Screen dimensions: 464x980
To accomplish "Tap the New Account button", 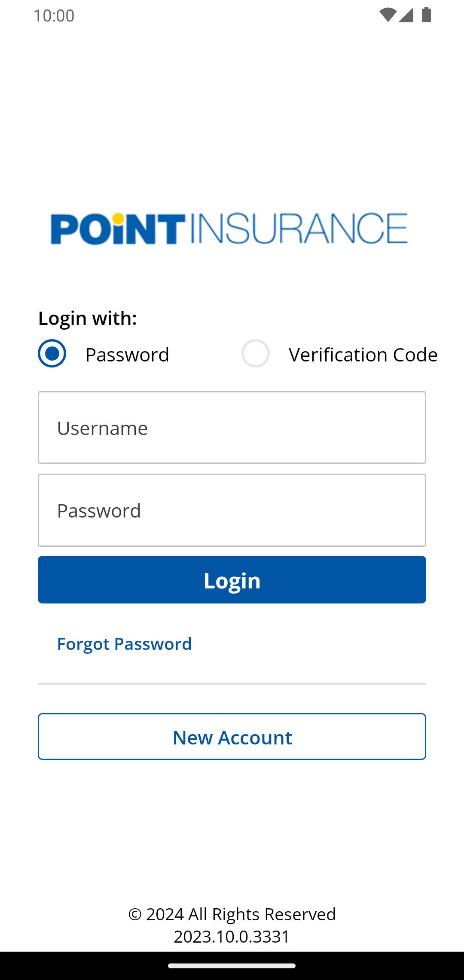I will click(x=232, y=737).
